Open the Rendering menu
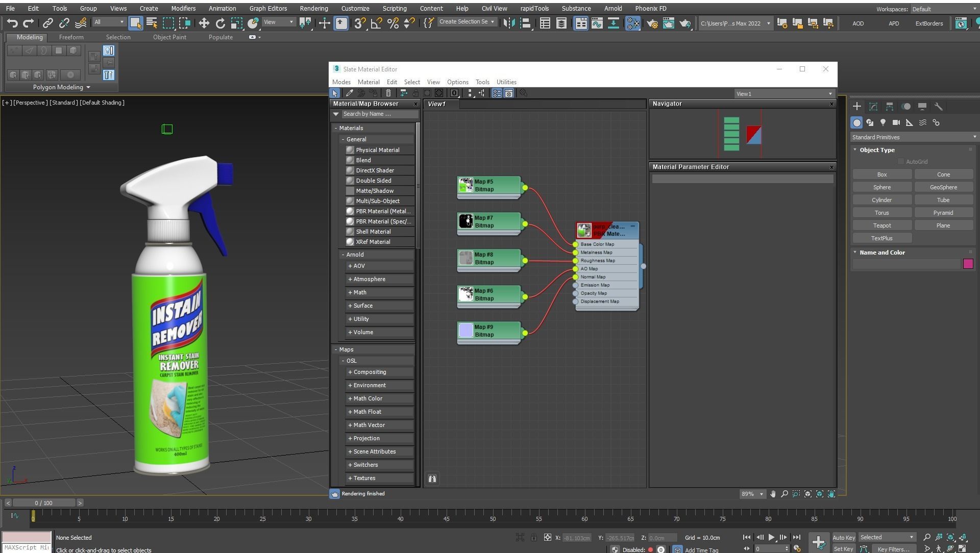The image size is (980, 553). 313,9
